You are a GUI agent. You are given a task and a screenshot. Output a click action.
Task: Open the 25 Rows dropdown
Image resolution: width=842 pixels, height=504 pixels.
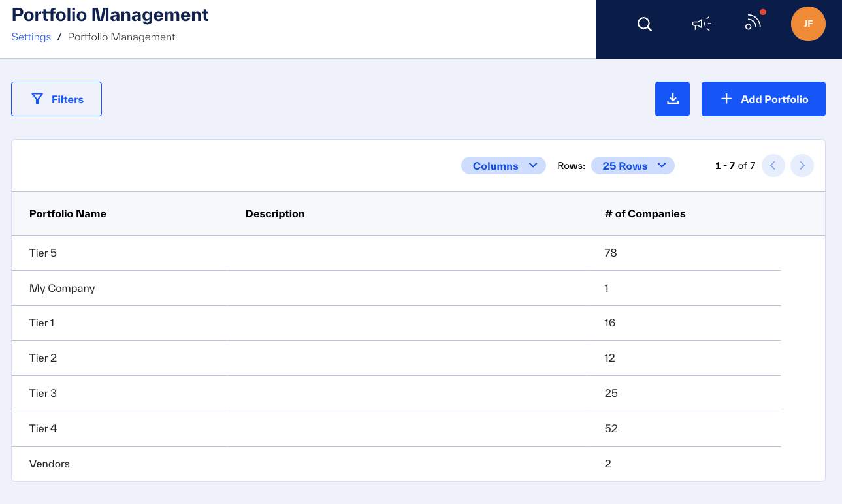point(633,166)
